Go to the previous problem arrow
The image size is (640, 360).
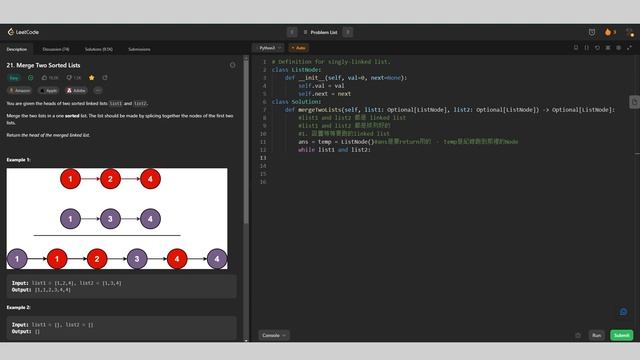292,32
